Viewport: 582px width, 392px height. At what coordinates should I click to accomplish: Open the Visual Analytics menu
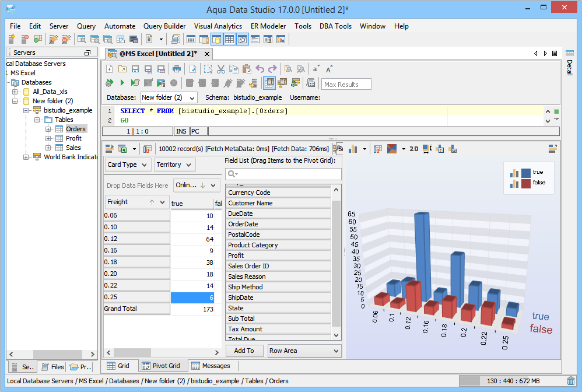(218, 26)
